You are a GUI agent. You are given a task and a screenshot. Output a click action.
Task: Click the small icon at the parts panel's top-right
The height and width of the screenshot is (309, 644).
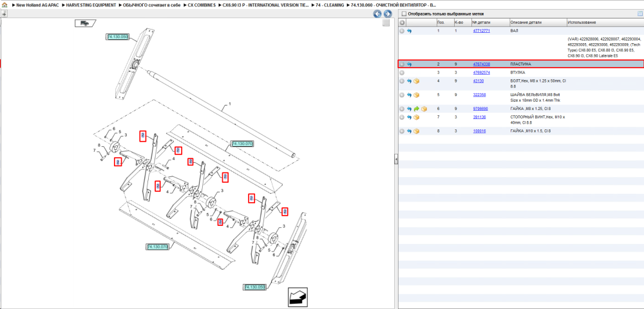click(639, 14)
